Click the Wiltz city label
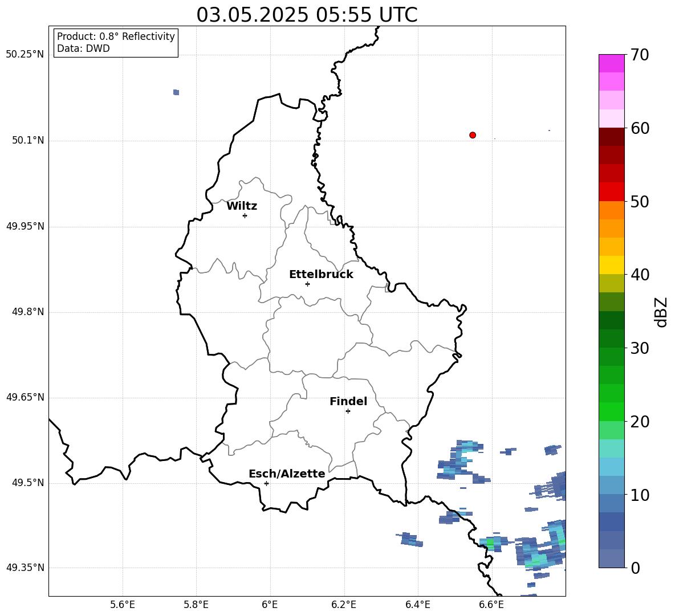Screen dimensions: 675x616 (x=242, y=206)
